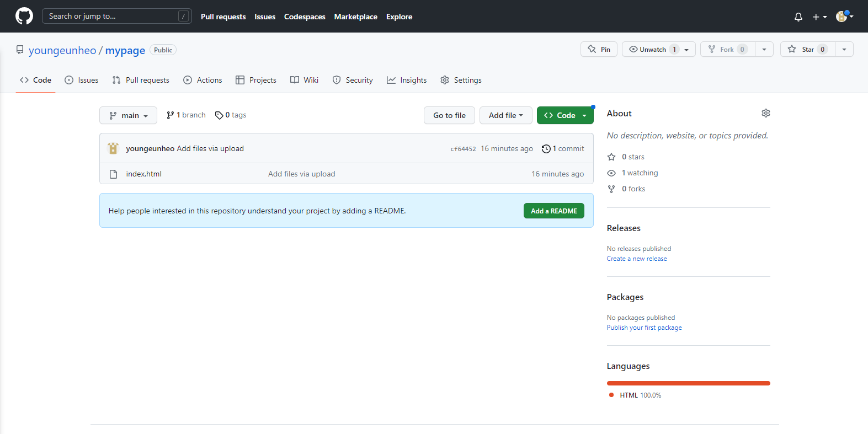Click the eye icon beside 1 watching
868x434 pixels.
click(x=611, y=173)
